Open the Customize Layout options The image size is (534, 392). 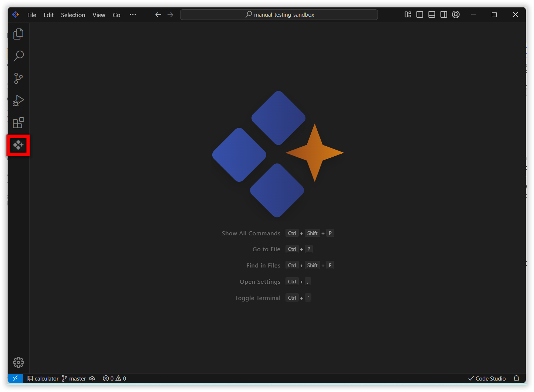coord(408,15)
